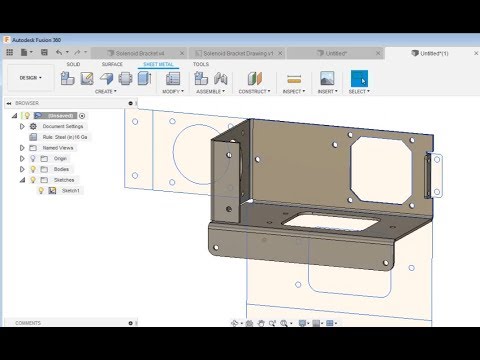Select the Rule: Steel (in) 16 Ga item
This screenshot has width=480, height=360.
[x=65, y=137]
